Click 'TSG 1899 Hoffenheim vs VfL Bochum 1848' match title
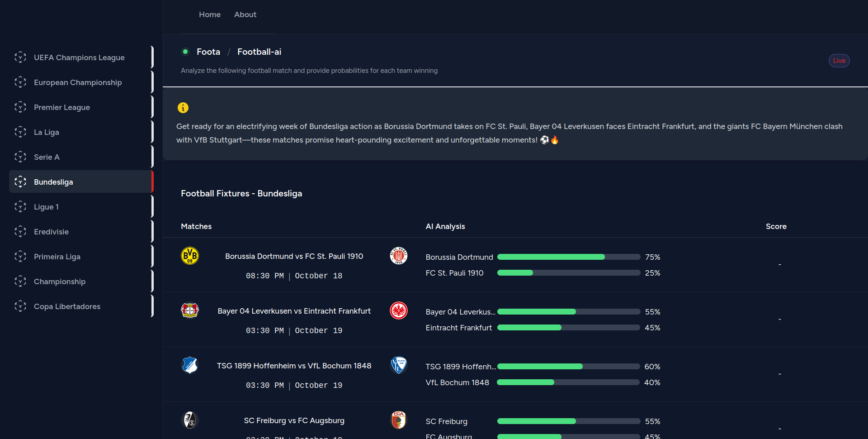The width and height of the screenshot is (868, 439). pyautogui.click(x=294, y=366)
